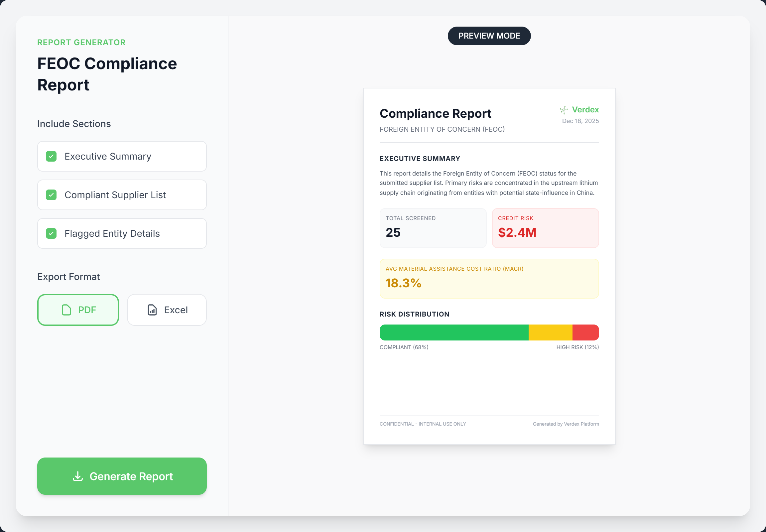This screenshot has width=766, height=532.
Task: Click the MACR 18.3% highlight panel
Action: [489, 279]
